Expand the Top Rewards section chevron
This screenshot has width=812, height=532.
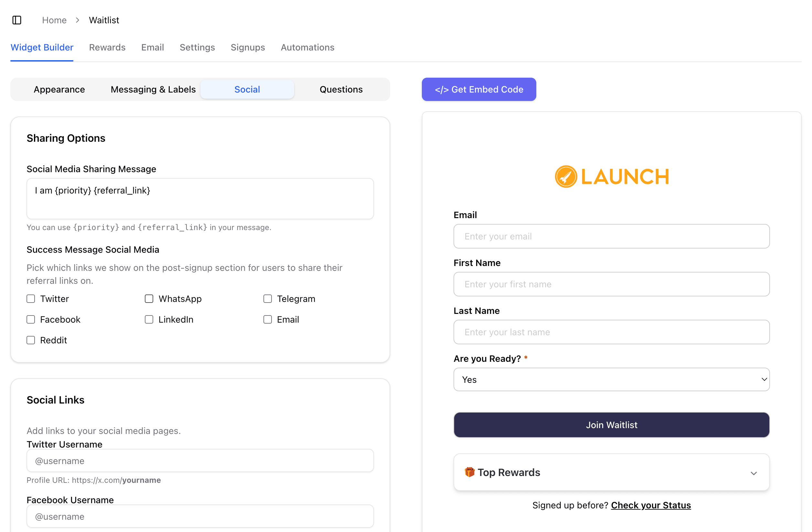pyautogui.click(x=753, y=473)
